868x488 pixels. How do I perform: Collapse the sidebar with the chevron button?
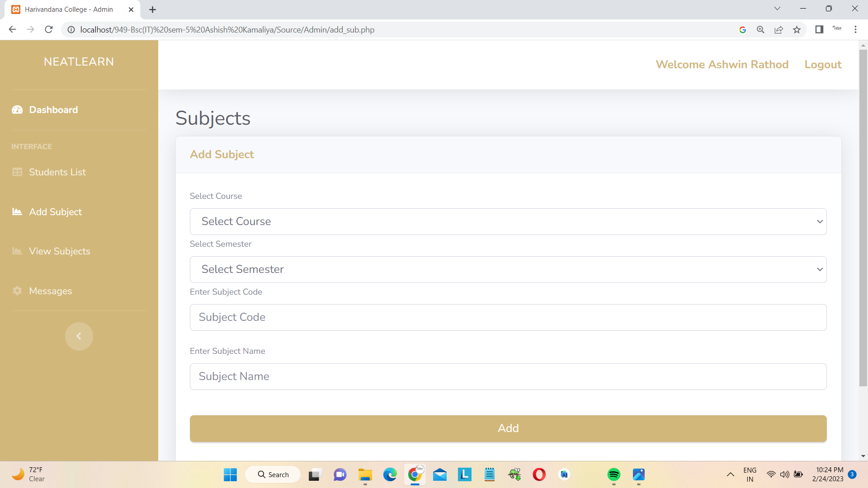point(79,336)
